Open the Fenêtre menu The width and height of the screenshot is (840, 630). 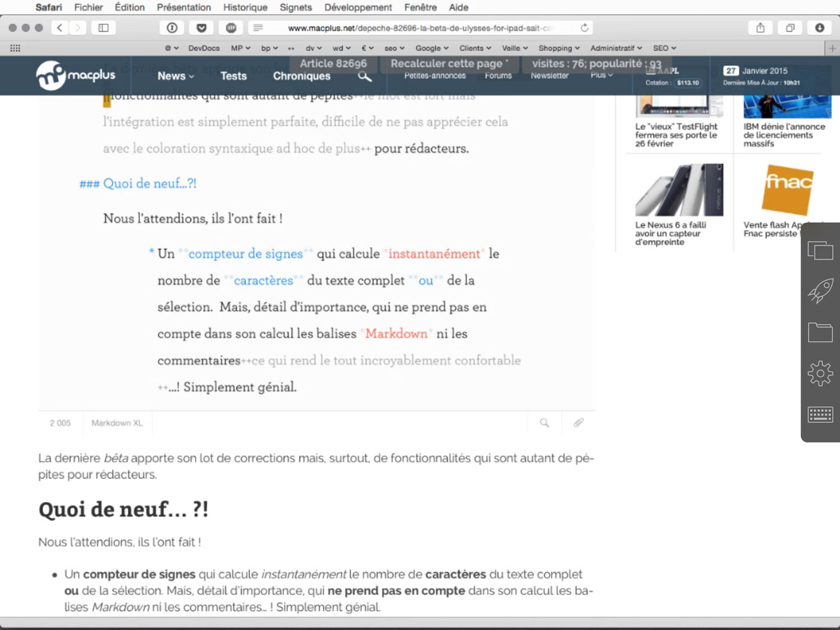coord(420,7)
